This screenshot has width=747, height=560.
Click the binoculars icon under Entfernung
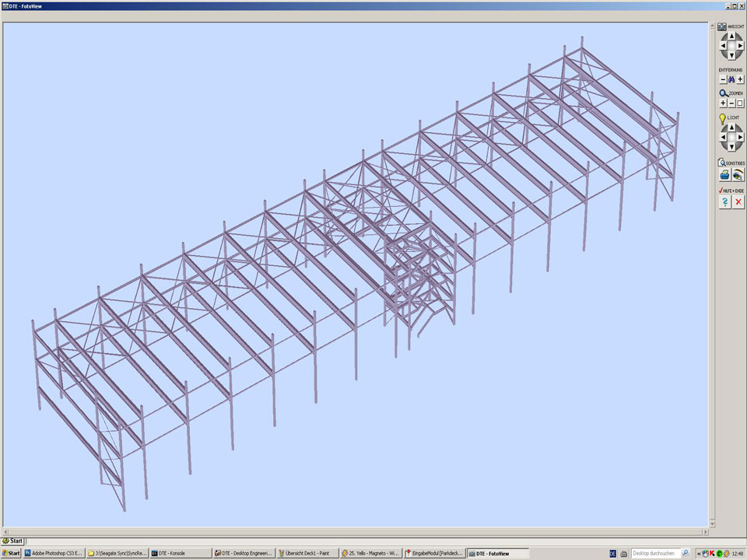pyautogui.click(x=731, y=79)
